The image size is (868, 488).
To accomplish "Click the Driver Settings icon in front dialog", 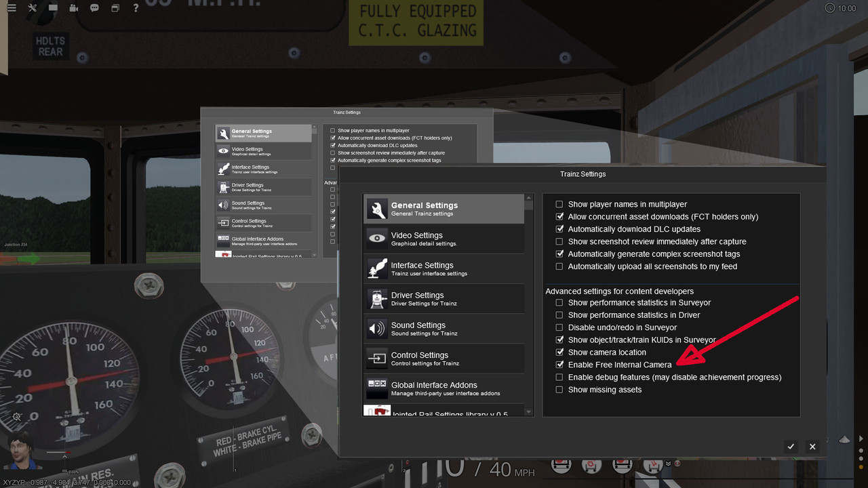I will [x=377, y=298].
